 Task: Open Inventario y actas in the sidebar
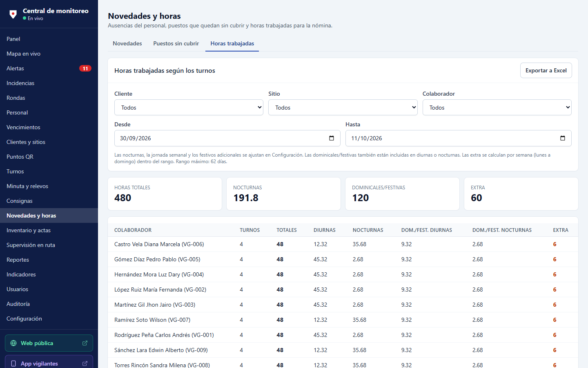(x=49, y=230)
